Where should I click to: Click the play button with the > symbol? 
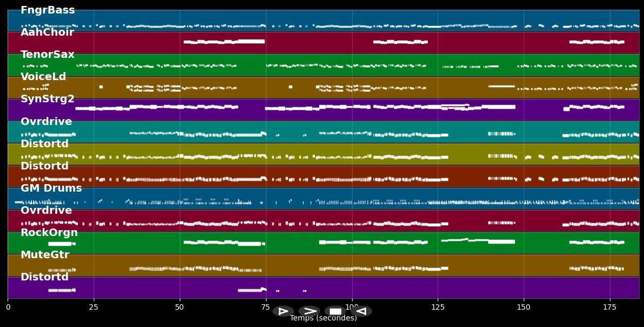pyautogui.click(x=309, y=311)
